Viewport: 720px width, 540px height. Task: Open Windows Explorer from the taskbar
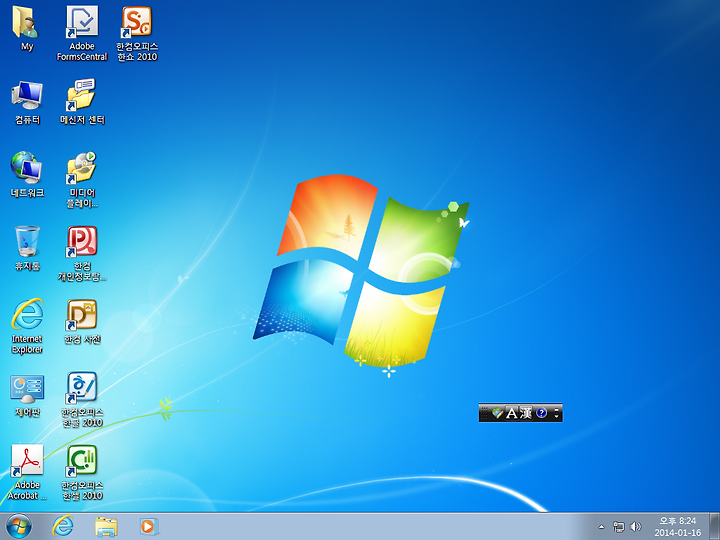[x=106, y=526]
